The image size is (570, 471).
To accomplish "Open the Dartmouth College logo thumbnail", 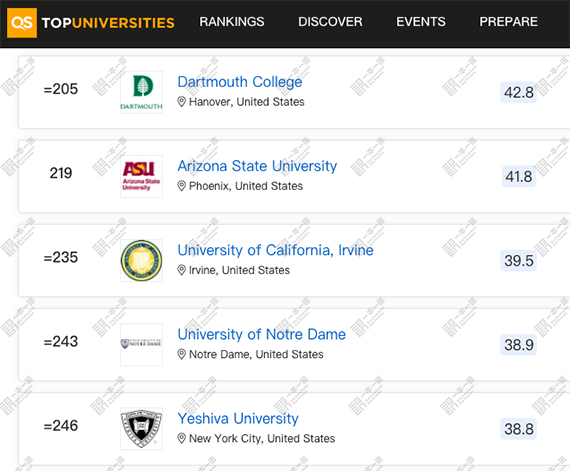I will (x=141, y=92).
